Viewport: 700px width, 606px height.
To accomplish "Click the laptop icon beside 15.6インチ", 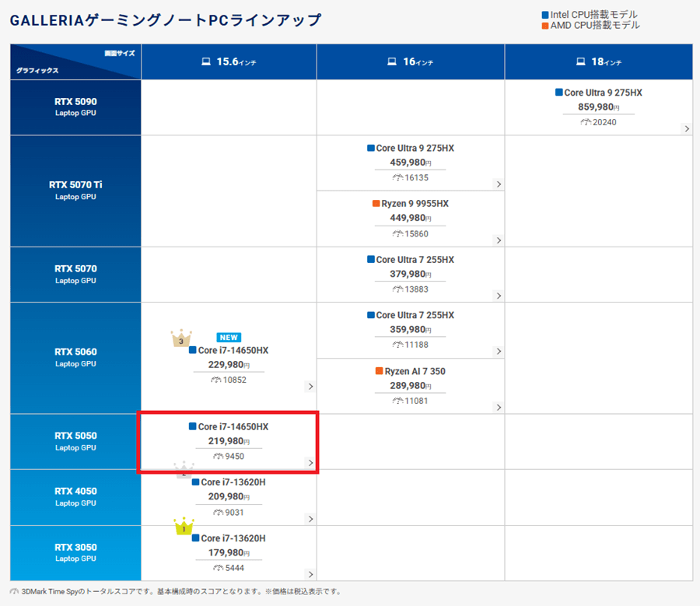I will click(x=206, y=61).
